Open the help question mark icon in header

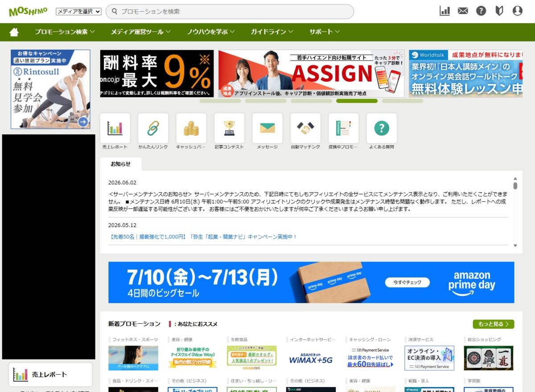[x=481, y=11]
